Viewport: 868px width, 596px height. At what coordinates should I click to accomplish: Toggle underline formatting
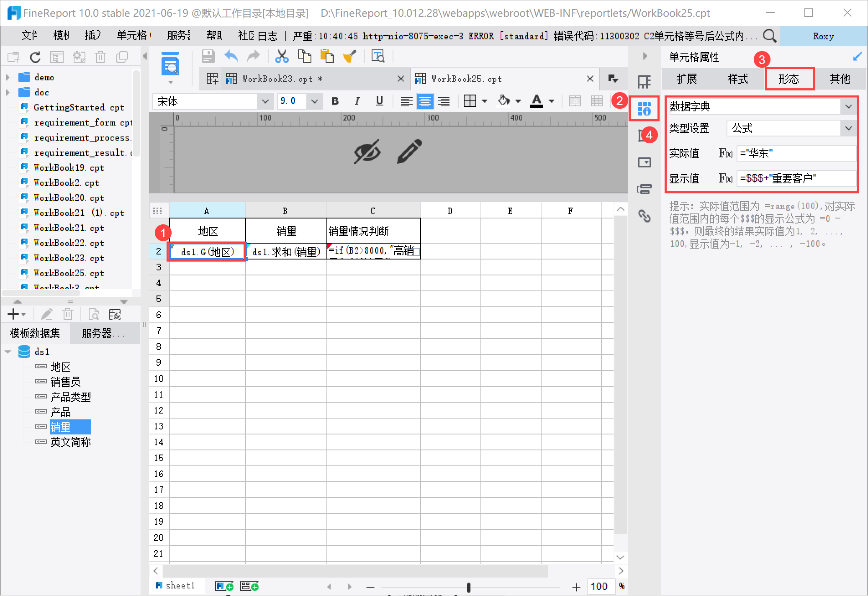pyautogui.click(x=379, y=101)
